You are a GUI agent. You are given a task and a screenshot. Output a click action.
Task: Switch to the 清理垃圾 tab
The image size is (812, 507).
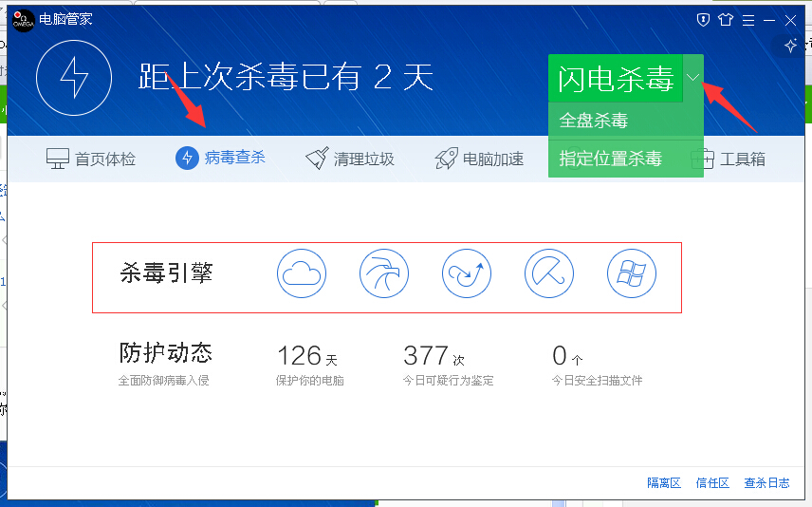(349, 159)
